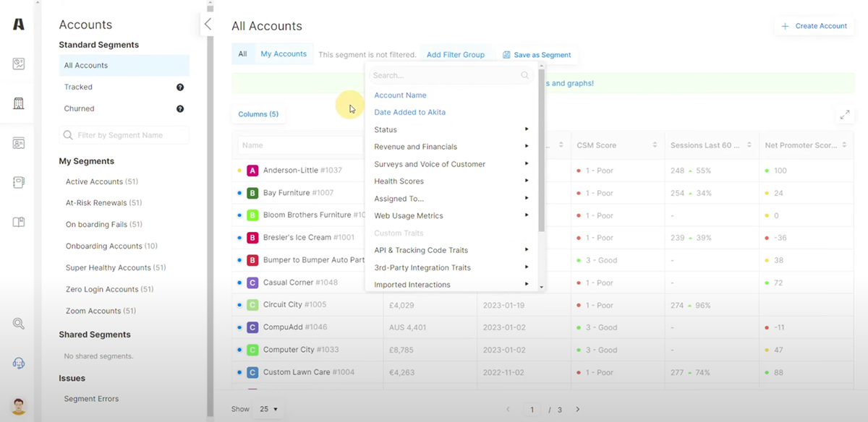
Task: Select the campaigns image icon in the sidebar
Action: pos(17,64)
